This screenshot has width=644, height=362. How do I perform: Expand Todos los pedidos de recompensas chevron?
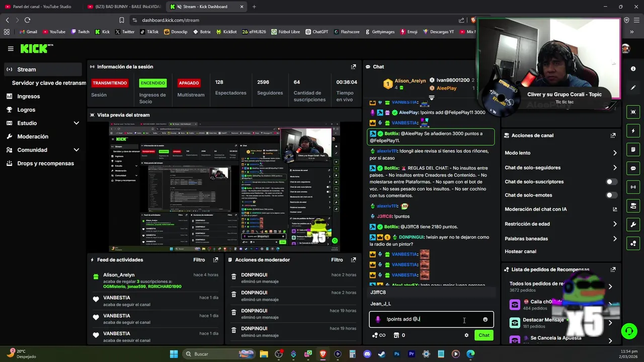(610, 287)
